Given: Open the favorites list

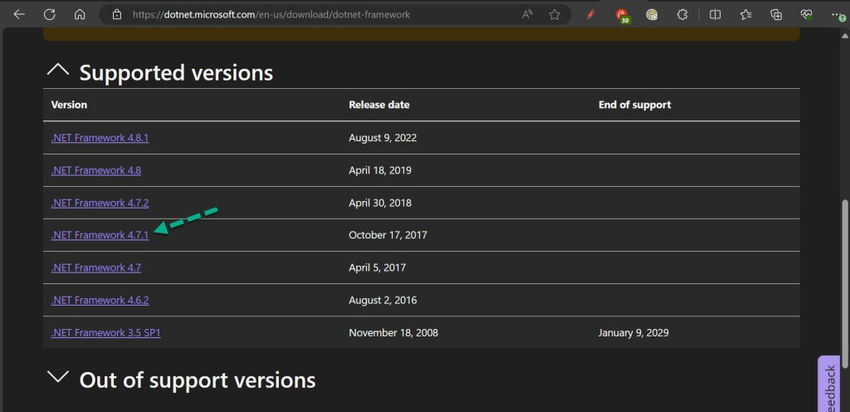Looking at the screenshot, I should (x=745, y=15).
